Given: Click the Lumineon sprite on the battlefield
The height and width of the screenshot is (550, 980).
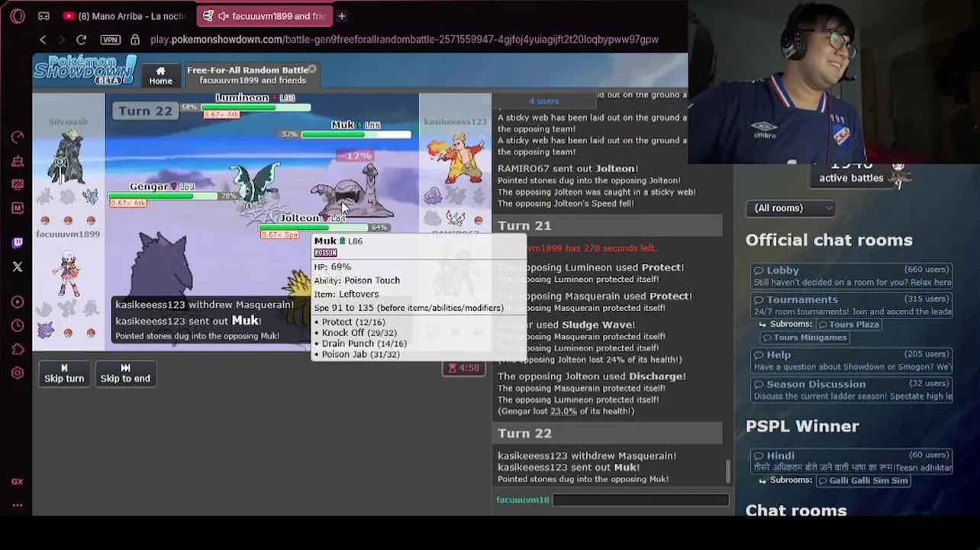Looking at the screenshot, I should (x=256, y=183).
